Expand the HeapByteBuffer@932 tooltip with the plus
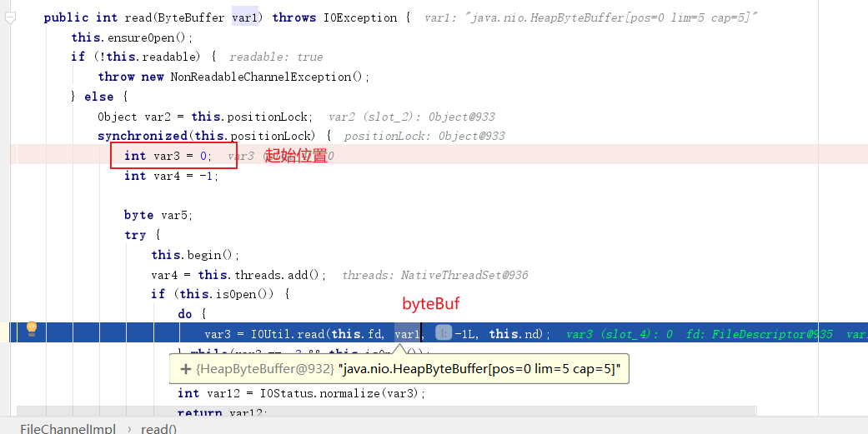The image size is (868, 434). [x=185, y=368]
